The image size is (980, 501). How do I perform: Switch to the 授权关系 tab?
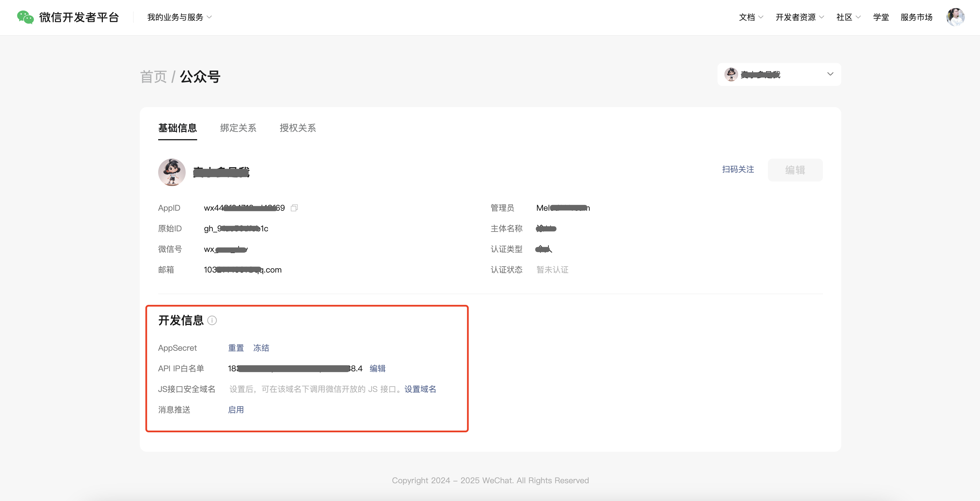[x=297, y=128]
